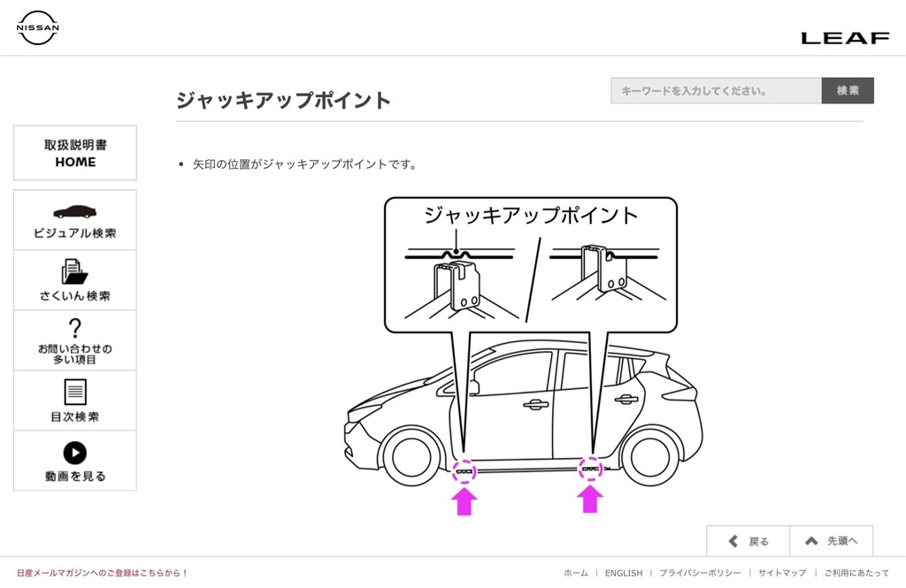The width and height of the screenshot is (906, 588).
Task: Click the ジャッキアップポイント page heading
Action: pos(283,101)
